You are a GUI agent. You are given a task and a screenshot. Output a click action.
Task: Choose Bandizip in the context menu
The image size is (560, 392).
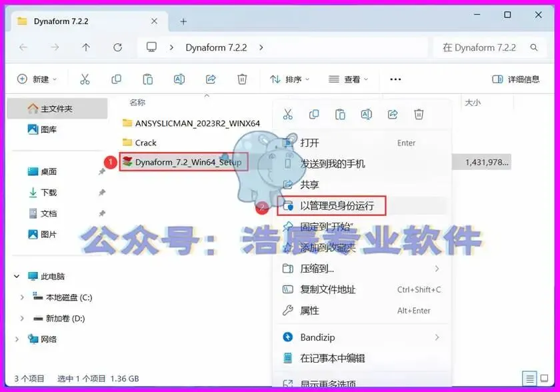click(362, 337)
